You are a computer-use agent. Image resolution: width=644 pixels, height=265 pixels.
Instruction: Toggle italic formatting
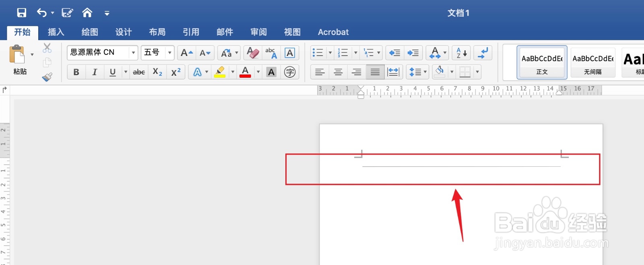click(x=95, y=72)
